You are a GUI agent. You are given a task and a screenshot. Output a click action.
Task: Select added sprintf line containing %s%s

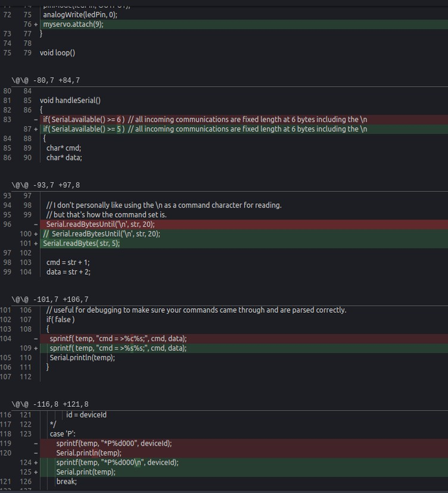point(118,348)
